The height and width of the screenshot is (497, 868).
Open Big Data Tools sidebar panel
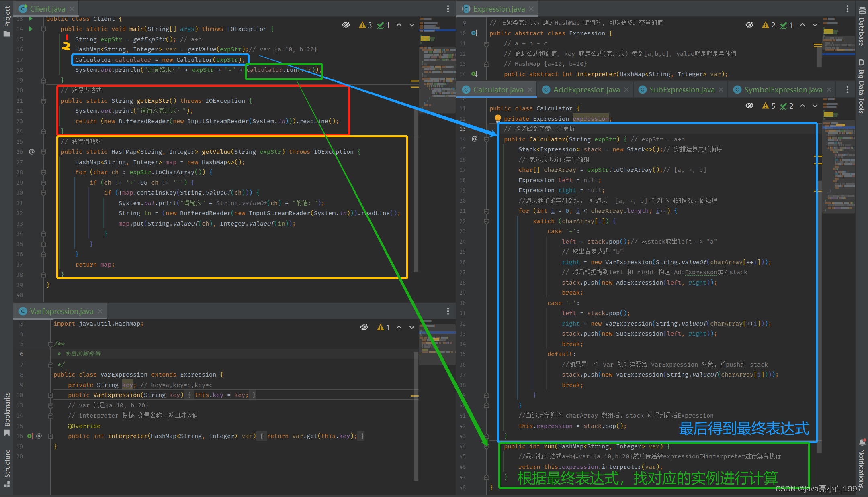tap(862, 86)
